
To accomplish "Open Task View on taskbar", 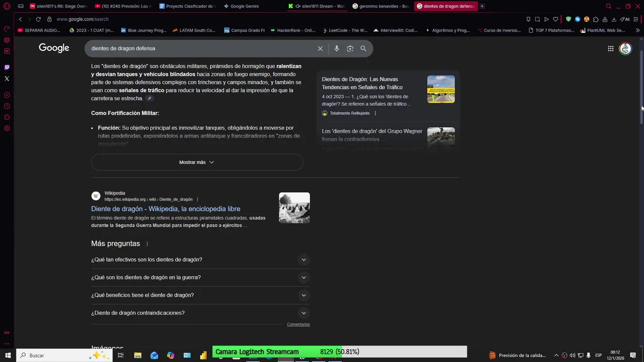I will [121, 355].
